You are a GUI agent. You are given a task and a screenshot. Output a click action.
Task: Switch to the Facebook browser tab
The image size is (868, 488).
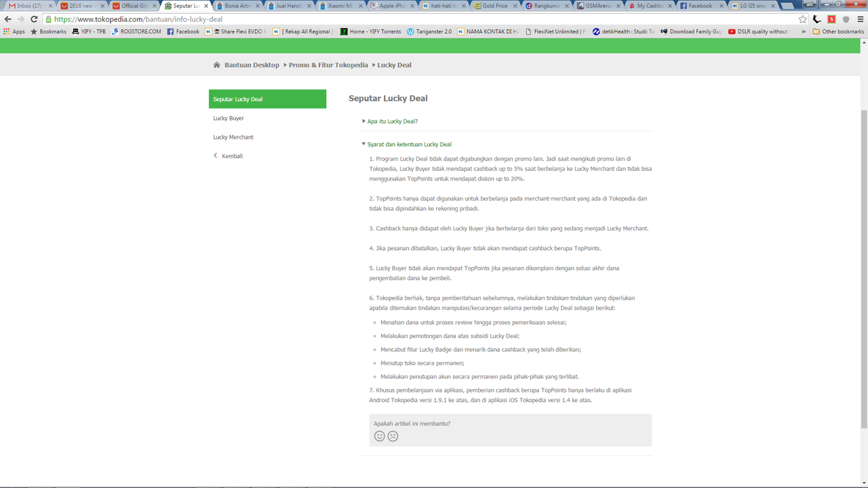[x=701, y=5]
